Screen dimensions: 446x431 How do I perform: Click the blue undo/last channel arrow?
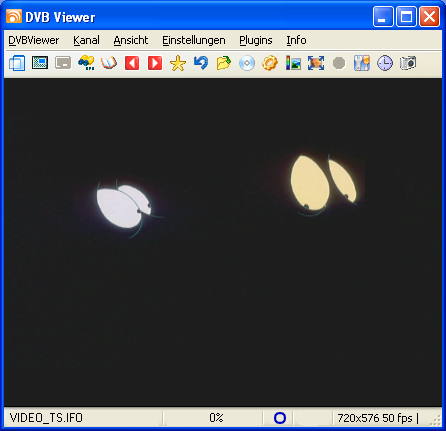(201, 63)
